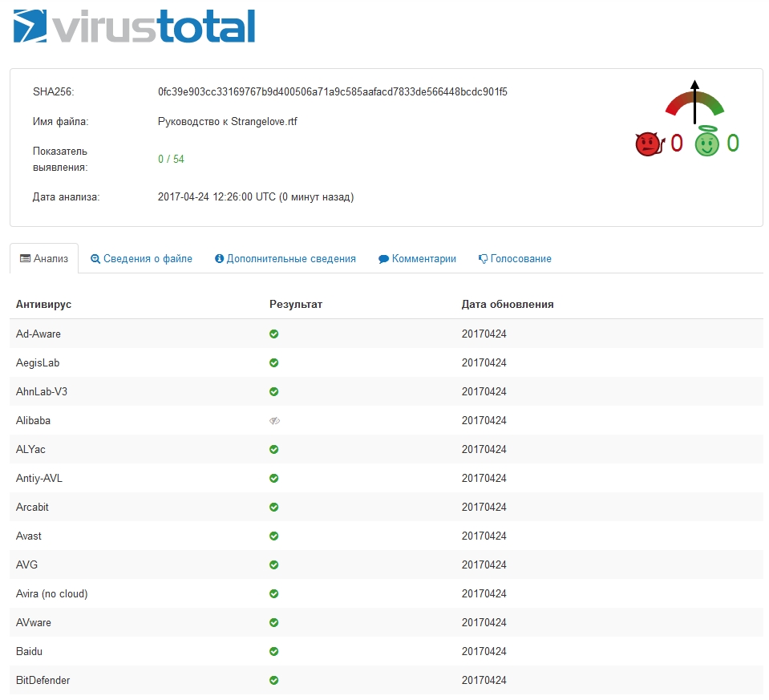769x700 pixels.
Task: Click the Avira (no cloud) antivirus name
Action: click(51, 594)
